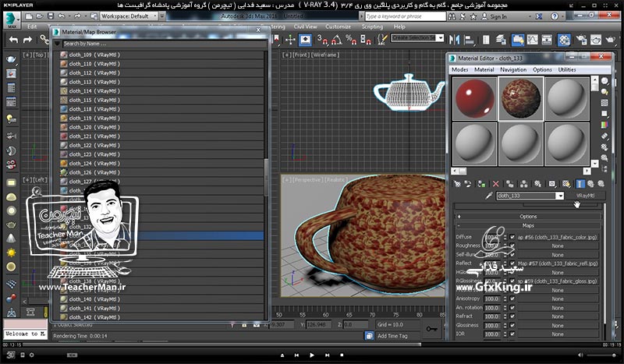Uncheck the Diffuse map checkbox
This screenshot has height=364, width=624.
coord(512,237)
